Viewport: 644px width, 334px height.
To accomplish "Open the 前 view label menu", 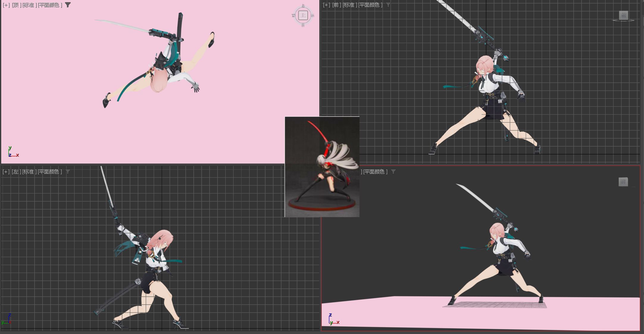I will (337, 5).
